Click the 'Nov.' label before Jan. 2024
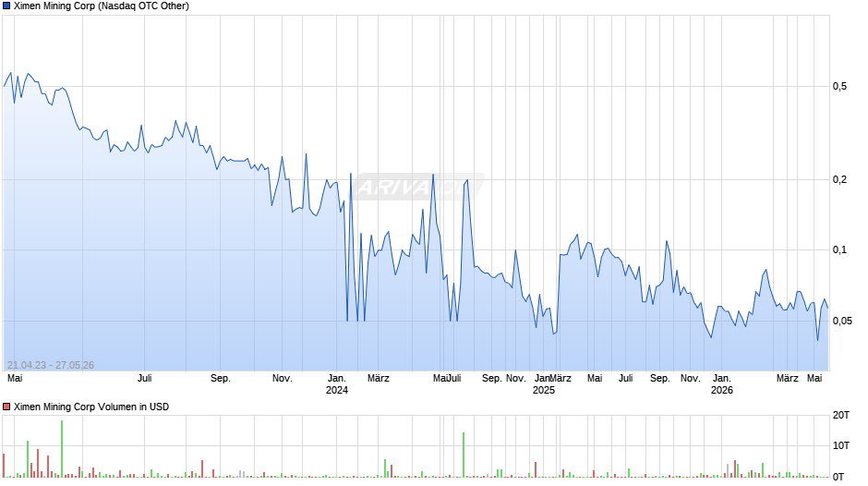Screen dimensions: 868x486 click(282, 379)
